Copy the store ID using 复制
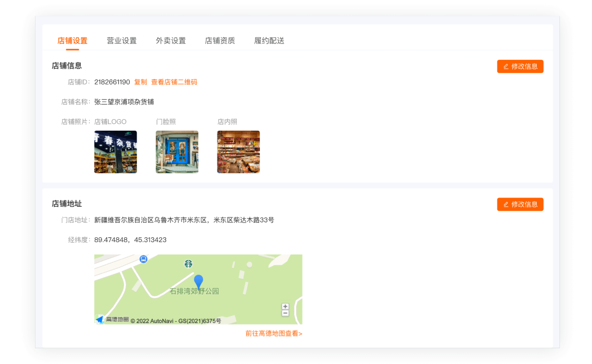This screenshot has width=592, height=364. click(x=141, y=82)
